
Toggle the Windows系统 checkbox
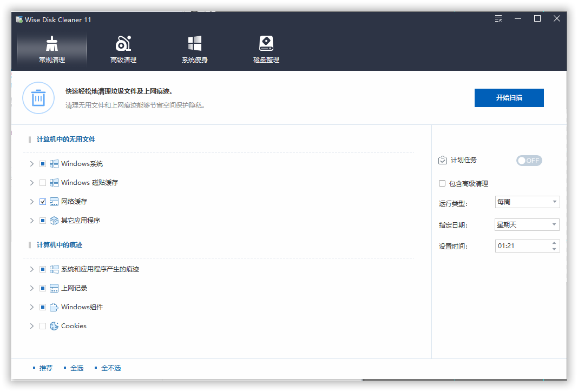(43, 164)
